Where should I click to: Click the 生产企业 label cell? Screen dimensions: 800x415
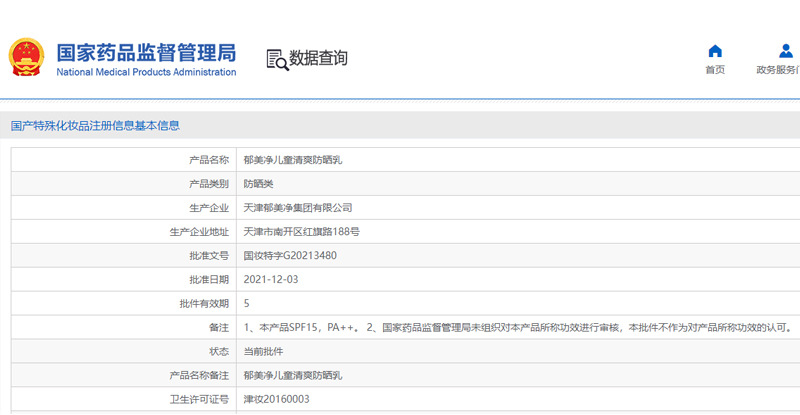coord(124,208)
